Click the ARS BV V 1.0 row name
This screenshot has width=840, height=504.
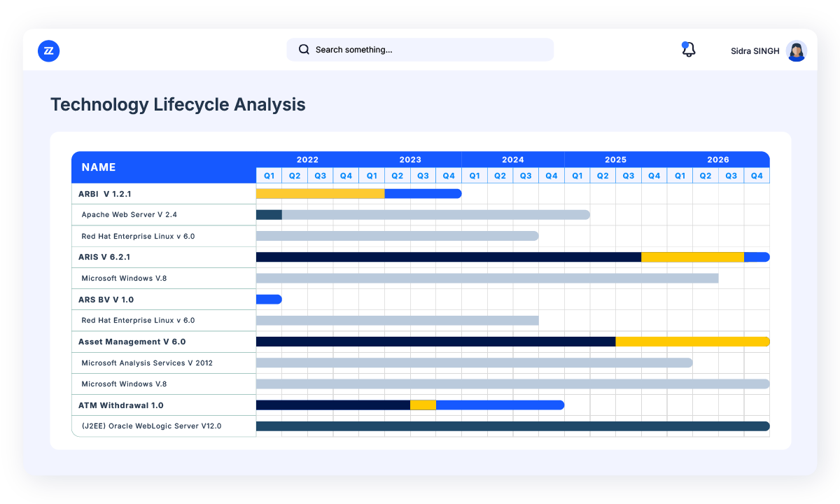[x=106, y=300]
